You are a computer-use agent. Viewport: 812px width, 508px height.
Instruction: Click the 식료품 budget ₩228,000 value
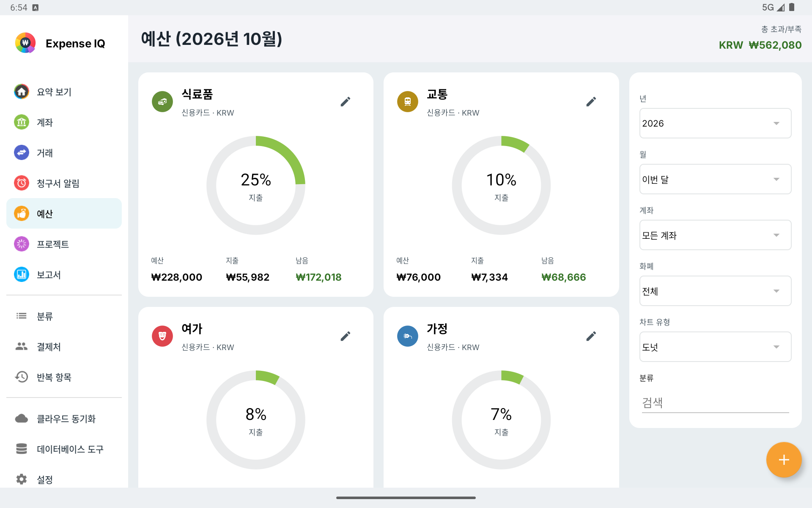176,277
